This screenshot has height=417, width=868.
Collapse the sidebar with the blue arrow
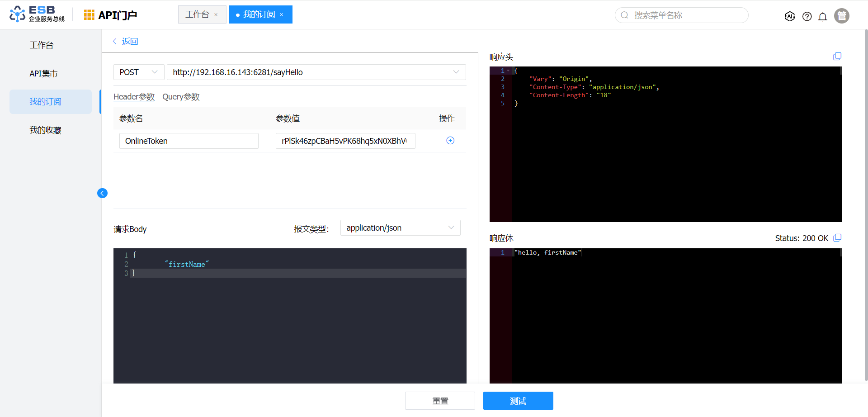point(102,193)
